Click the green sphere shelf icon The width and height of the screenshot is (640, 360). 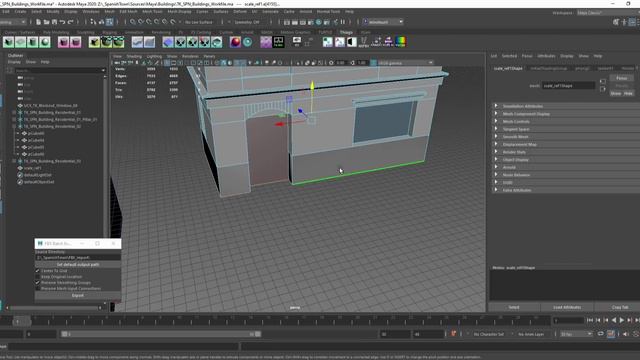[45, 42]
